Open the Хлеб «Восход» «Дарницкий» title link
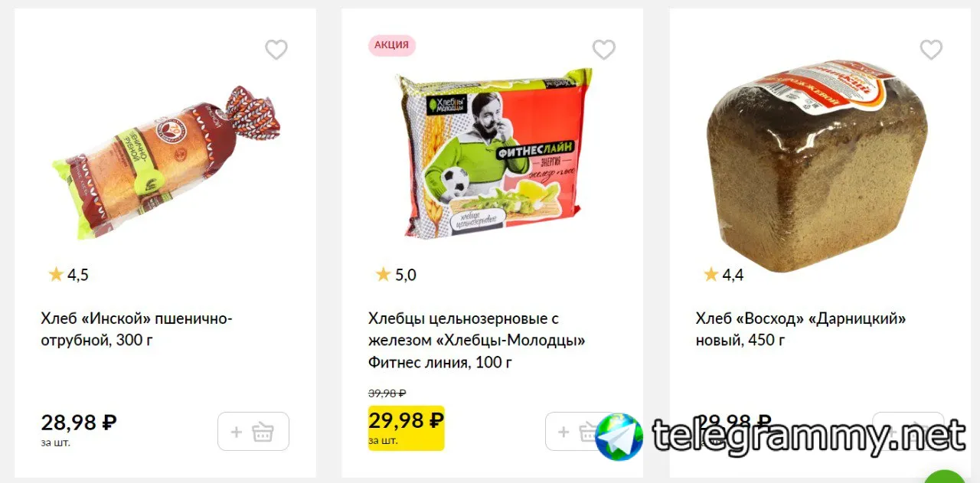The height and width of the screenshot is (483, 980). click(801, 329)
